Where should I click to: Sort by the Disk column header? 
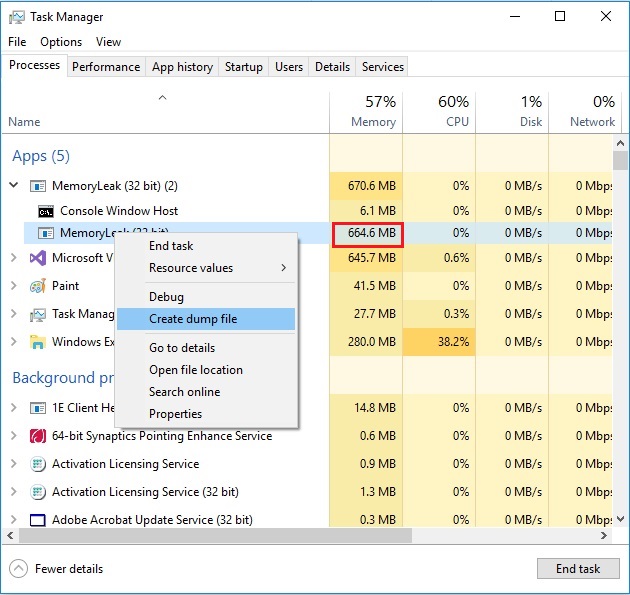pyautogui.click(x=512, y=113)
